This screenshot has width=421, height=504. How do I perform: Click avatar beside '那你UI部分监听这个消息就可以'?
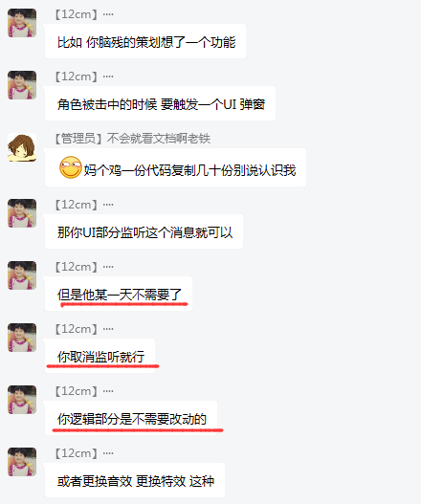(22, 213)
